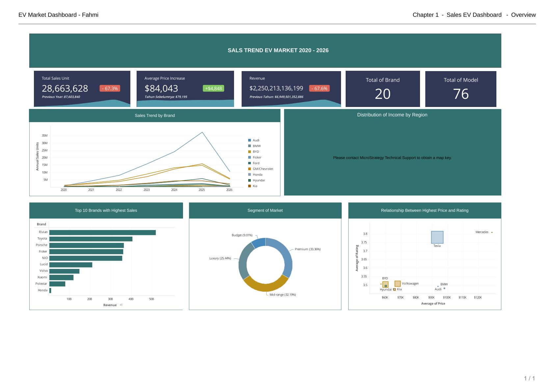The image size is (554, 392).
Task: Click the Audi legend color swatch
Action: click(x=250, y=140)
